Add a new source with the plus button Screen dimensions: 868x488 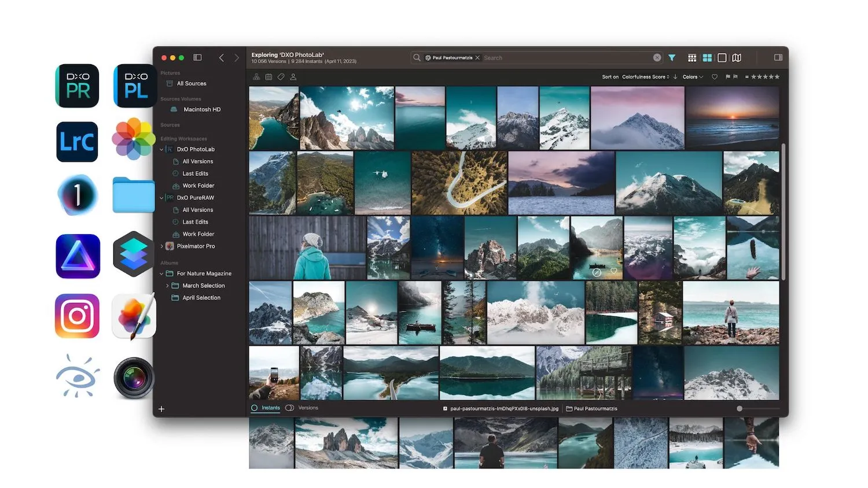(x=161, y=409)
